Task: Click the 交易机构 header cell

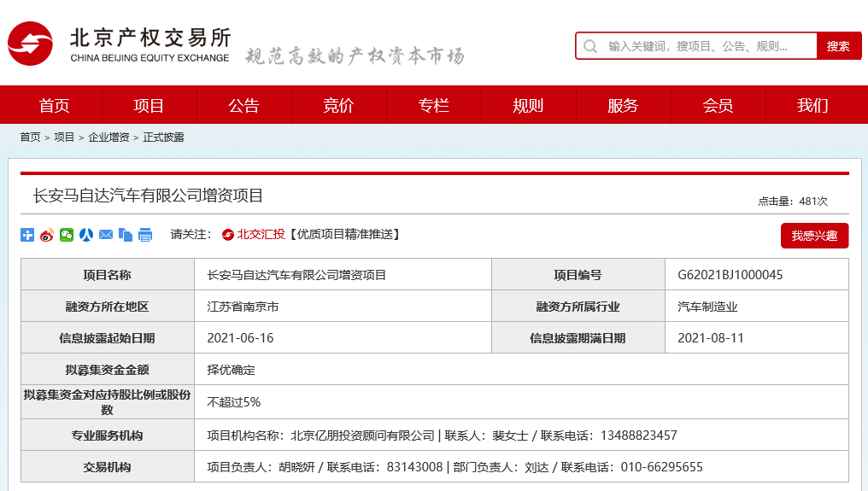Action: tap(108, 466)
